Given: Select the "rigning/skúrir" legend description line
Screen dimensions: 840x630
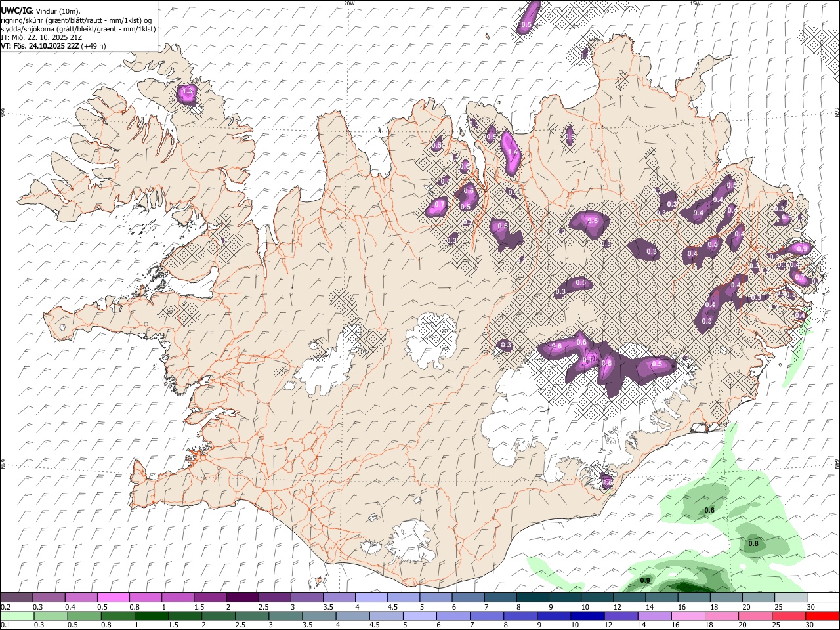Looking at the screenshot, I should (x=76, y=20).
